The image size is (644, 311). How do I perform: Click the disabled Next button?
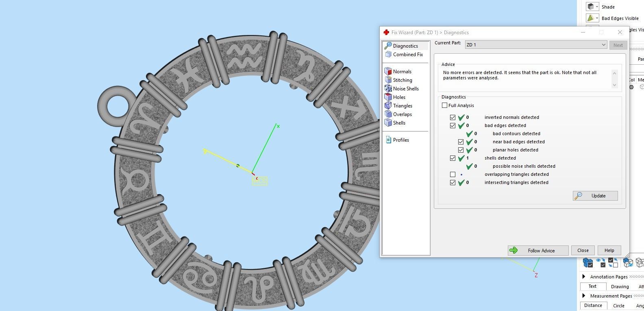[x=618, y=45]
